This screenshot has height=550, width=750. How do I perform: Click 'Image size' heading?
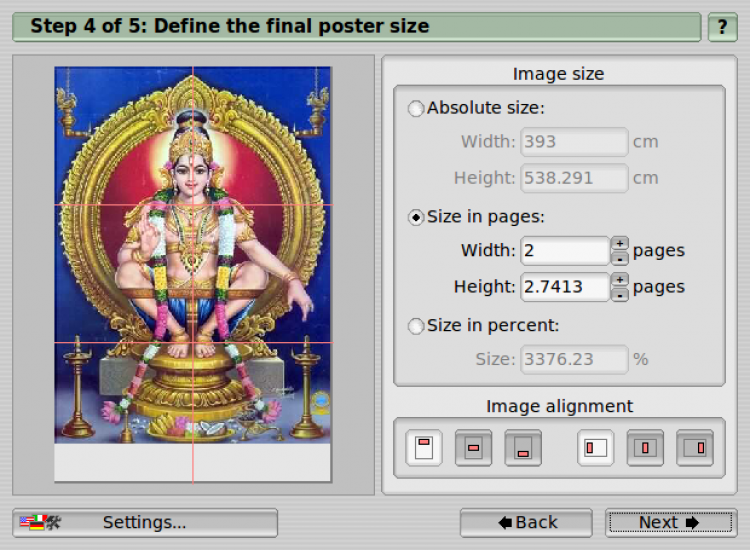[558, 74]
